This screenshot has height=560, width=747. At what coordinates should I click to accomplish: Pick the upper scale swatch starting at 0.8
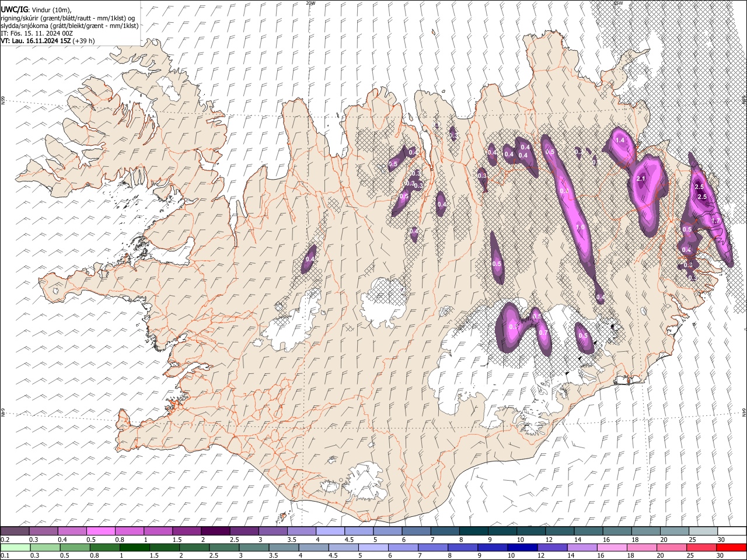130,531
